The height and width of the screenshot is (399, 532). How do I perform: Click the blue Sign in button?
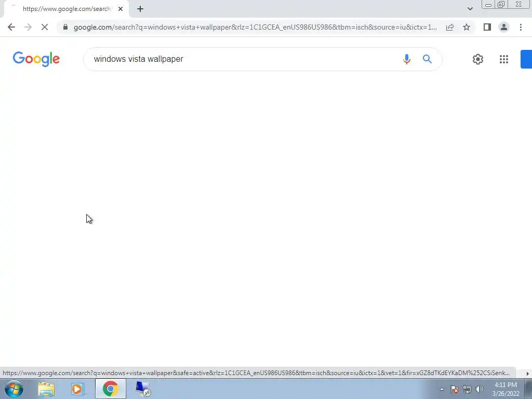tap(526, 59)
